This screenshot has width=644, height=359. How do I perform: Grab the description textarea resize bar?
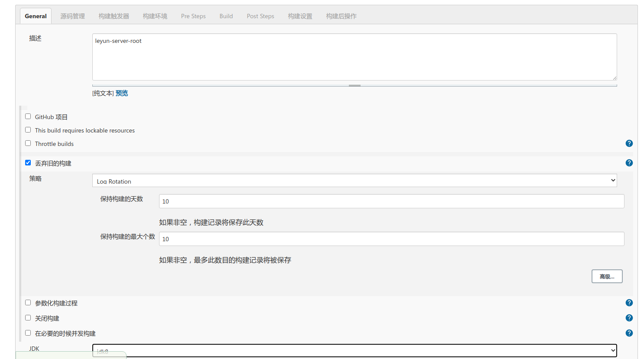(x=355, y=85)
